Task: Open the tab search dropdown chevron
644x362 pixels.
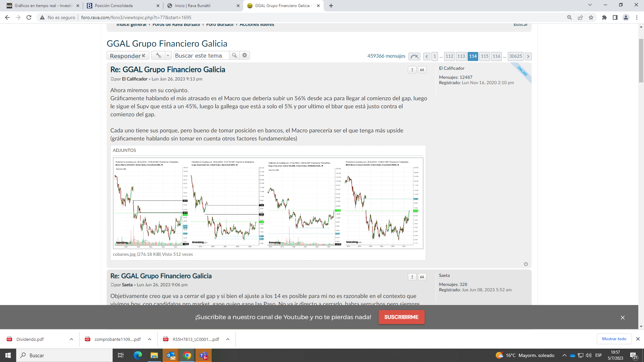Action: pyautogui.click(x=590, y=5)
